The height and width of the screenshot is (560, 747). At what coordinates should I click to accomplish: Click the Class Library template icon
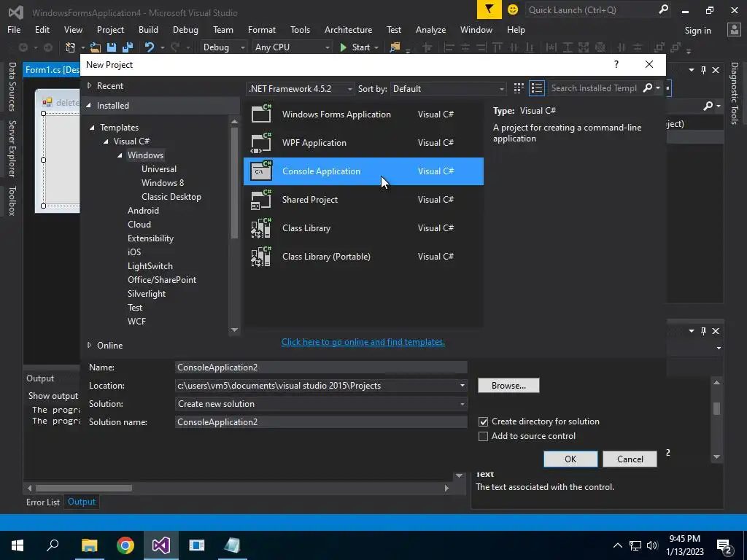pyautogui.click(x=261, y=227)
